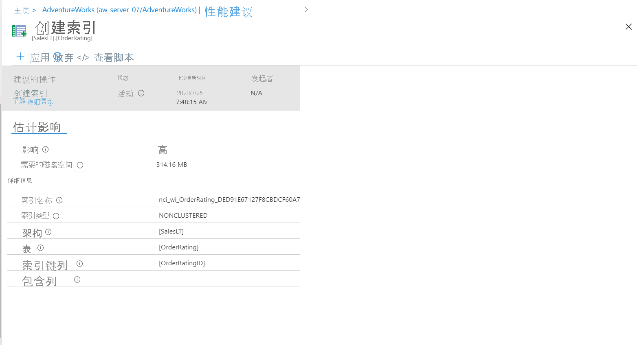Open 查看脚本 to view script

point(114,58)
